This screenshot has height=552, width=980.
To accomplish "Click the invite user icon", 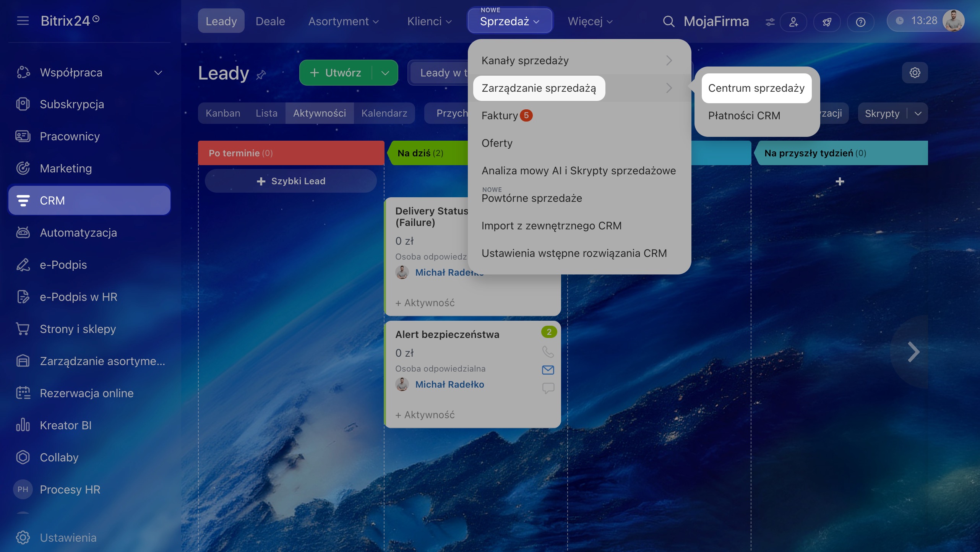I will coord(793,22).
